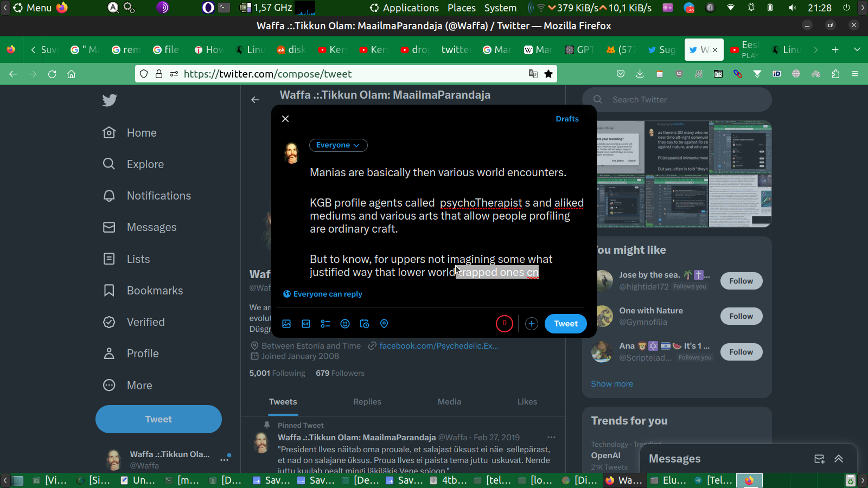The width and height of the screenshot is (868, 488).
Task: Save page to Pocket
Action: (x=621, y=74)
